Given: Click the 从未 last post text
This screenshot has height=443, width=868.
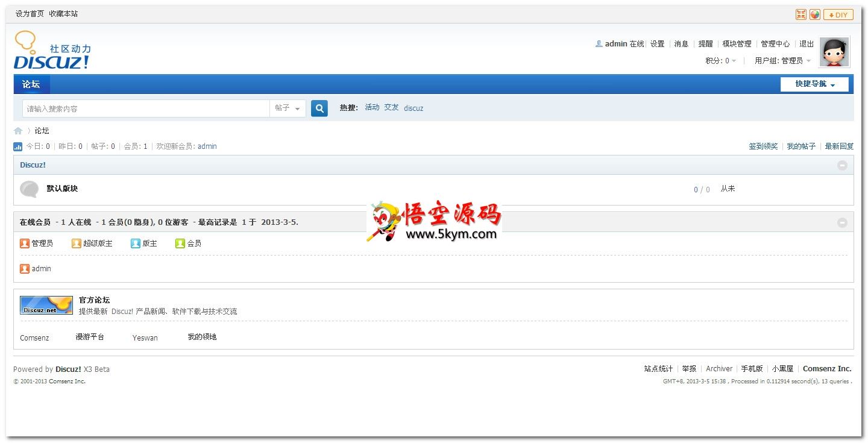Looking at the screenshot, I should pyautogui.click(x=728, y=189).
